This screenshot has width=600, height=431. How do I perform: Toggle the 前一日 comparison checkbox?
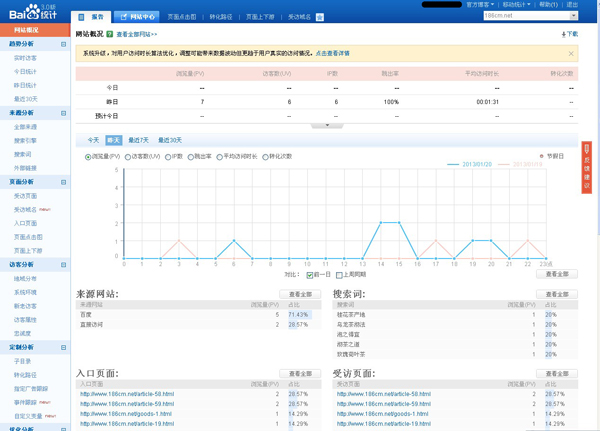(310, 274)
